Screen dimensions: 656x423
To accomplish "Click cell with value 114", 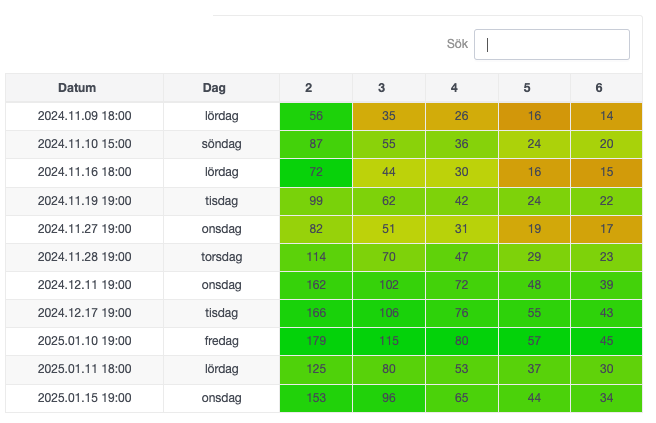I will pyautogui.click(x=315, y=257).
